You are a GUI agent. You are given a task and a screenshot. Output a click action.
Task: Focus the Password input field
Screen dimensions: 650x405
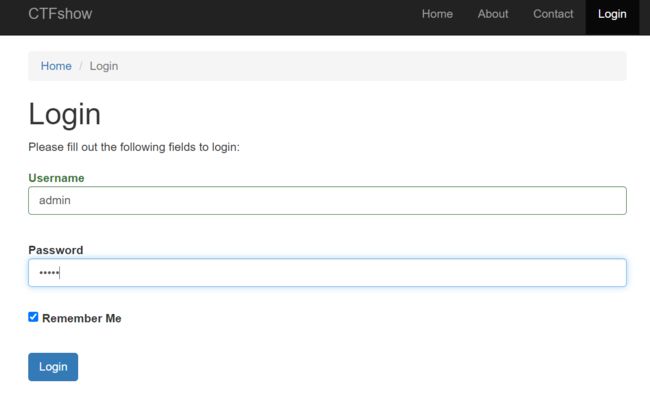pyautogui.click(x=327, y=272)
